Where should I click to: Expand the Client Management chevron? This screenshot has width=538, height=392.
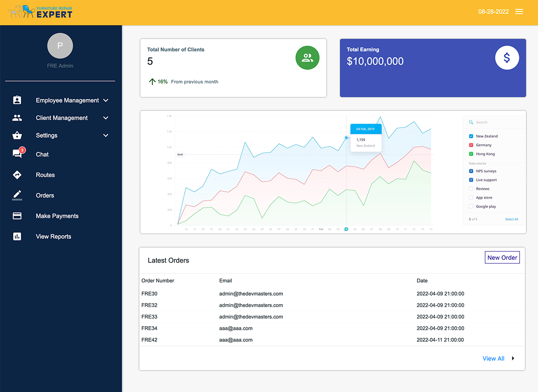coord(106,118)
